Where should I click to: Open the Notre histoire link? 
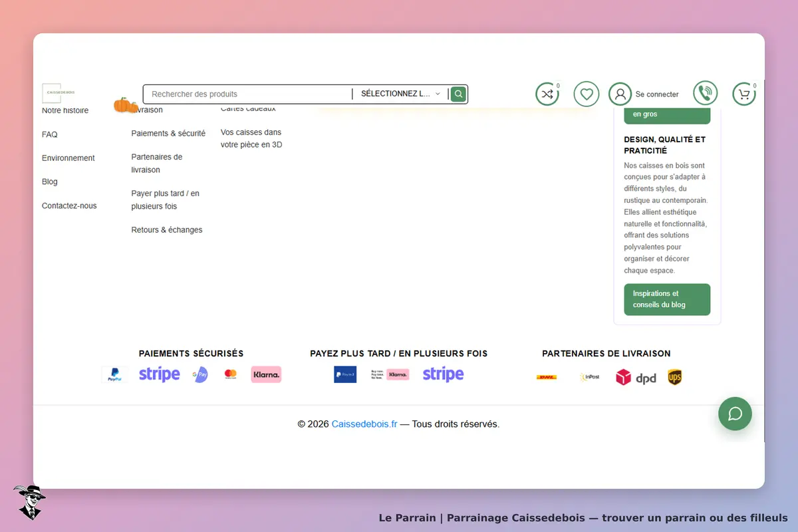tap(65, 110)
